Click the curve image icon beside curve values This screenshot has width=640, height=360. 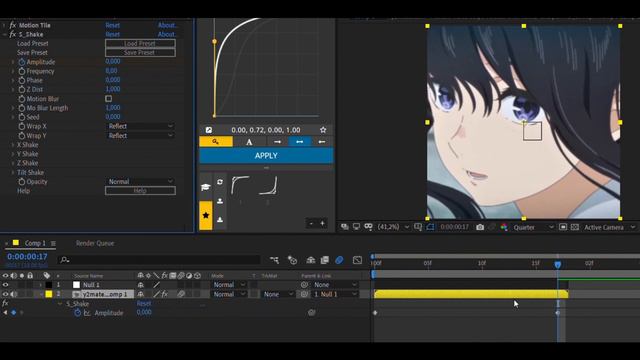[x=209, y=130]
